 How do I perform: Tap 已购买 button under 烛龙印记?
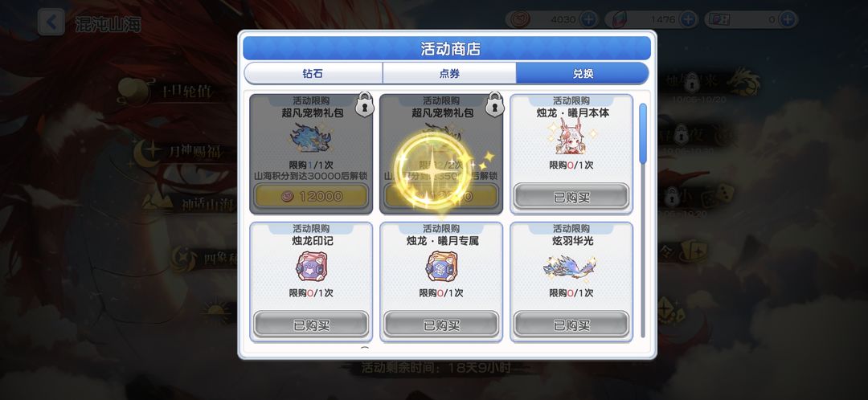(x=311, y=324)
